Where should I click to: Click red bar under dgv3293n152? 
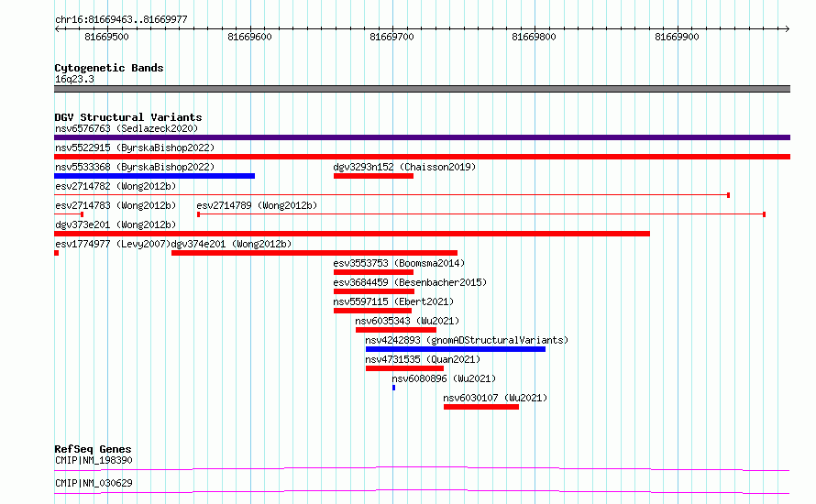[374, 176]
